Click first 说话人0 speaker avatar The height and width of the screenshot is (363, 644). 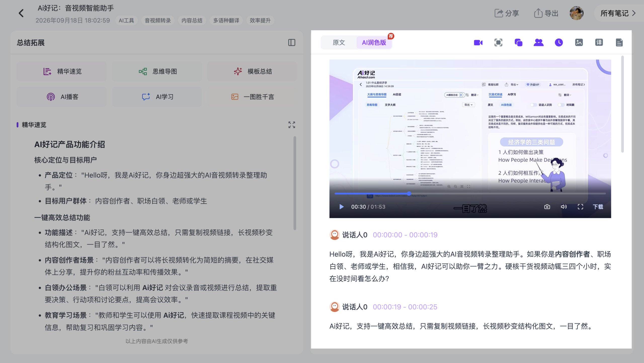click(335, 235)
